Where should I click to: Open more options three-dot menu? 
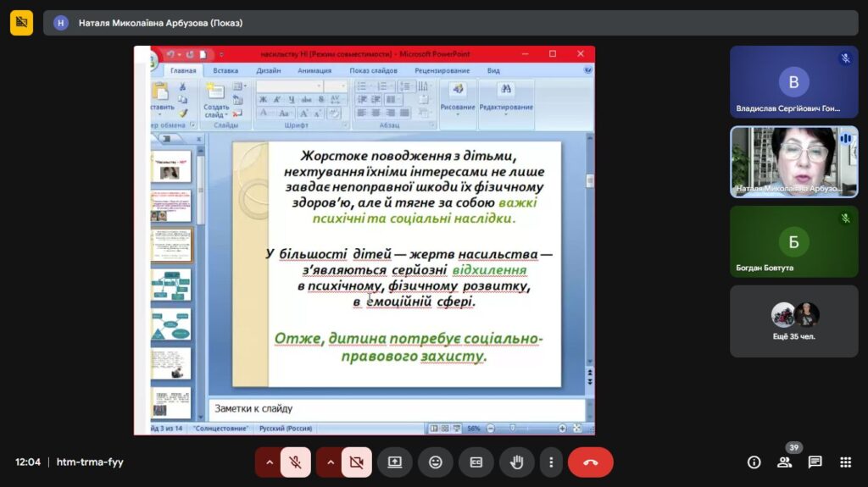pos(551,462)
